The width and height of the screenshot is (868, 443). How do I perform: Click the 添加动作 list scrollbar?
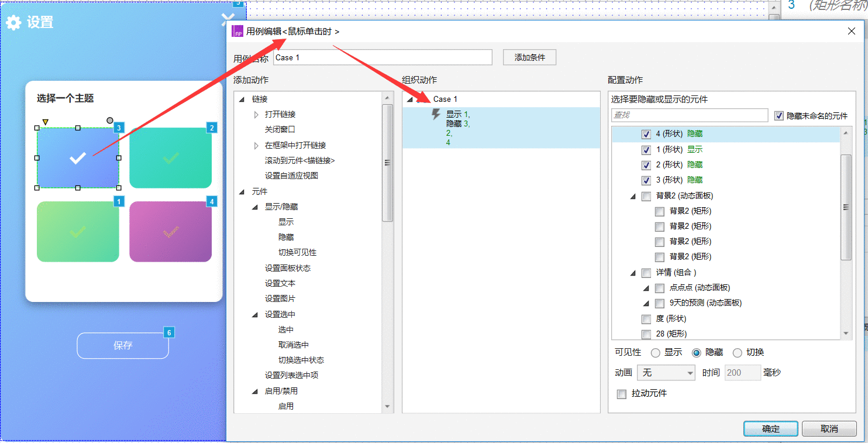click(x=387, y=163)
